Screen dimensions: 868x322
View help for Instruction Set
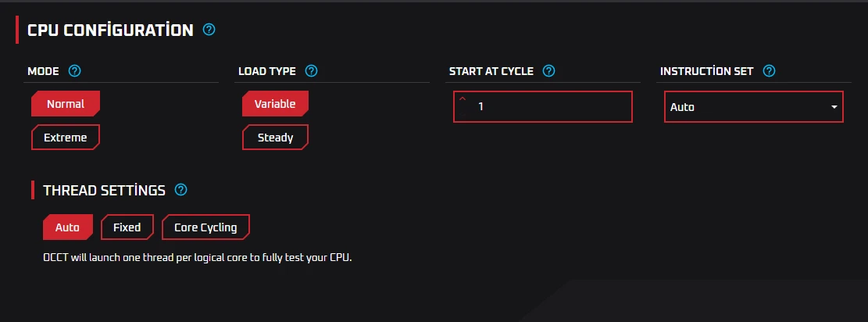[x=769, y=71]
